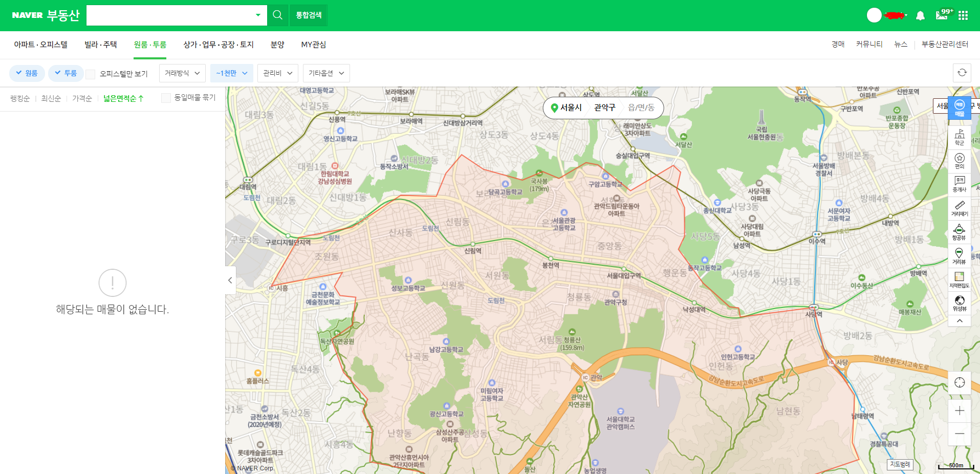Screen dimensions: 980x474
Task: Open the 뉴스 link
Action: click(901, 45)
